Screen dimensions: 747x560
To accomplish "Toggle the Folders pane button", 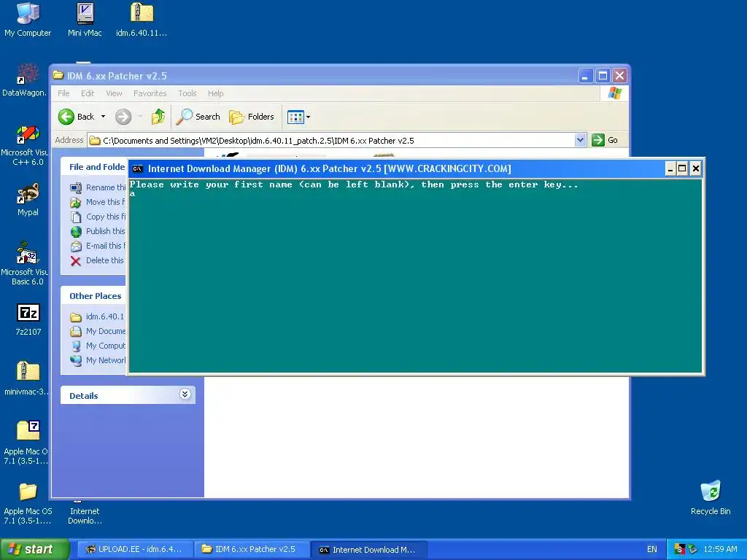I will click(252, 117).
